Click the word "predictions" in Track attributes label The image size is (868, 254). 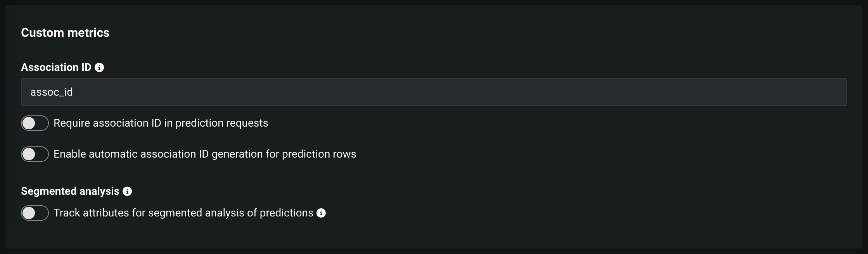click(x=286, y=213)
